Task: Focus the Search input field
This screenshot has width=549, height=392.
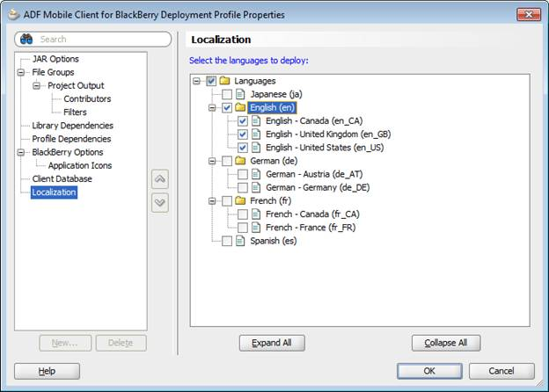Action: coord(93,40)
